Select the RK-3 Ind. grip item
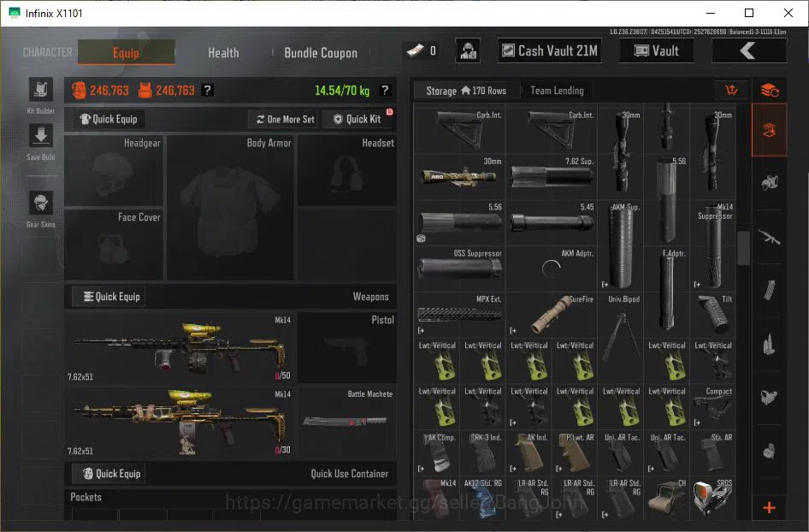This screenshot has width=809, height=532. (x=482, y=452)
